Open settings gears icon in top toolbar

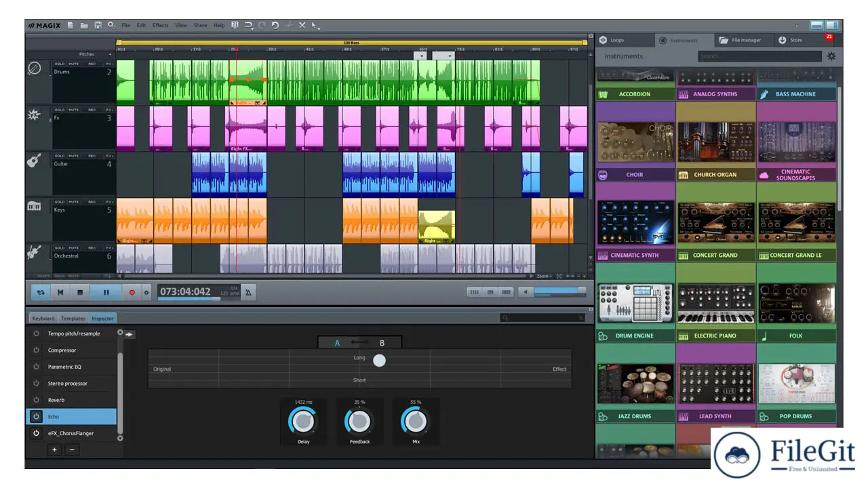pos(111,25)
